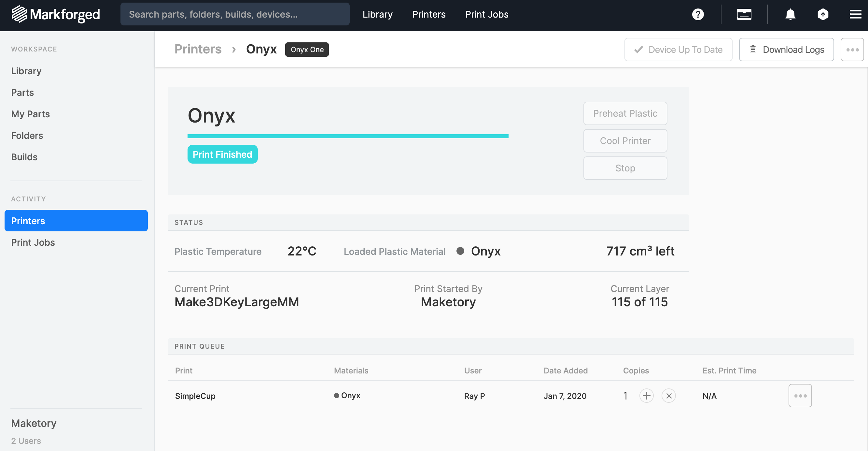Click the User column header
Viewport: 868px width, 451px height.
473,371
